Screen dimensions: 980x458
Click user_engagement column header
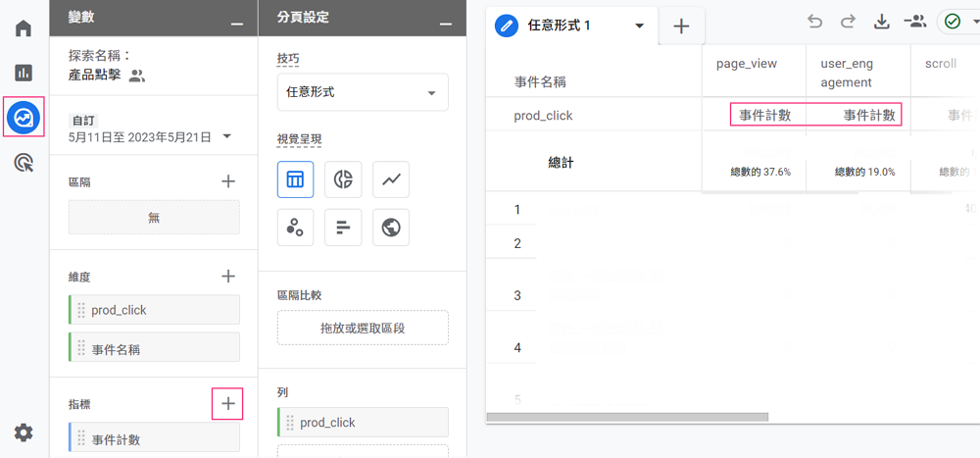(x=848, y=73)
